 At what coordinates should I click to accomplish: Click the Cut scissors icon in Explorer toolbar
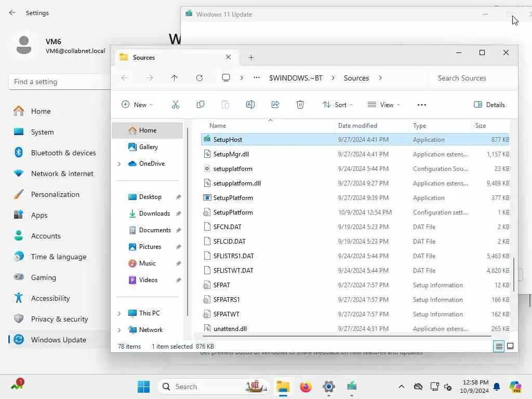pyautogui.click(x=176, y=104)
